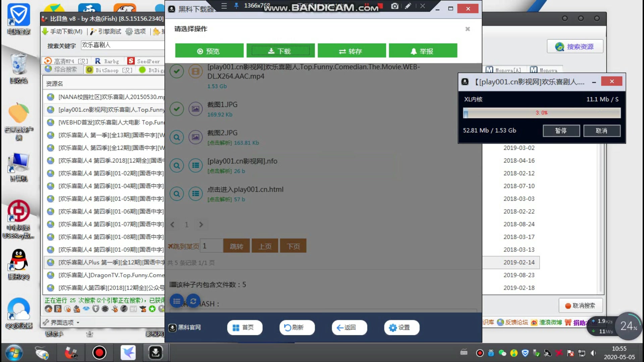
Task: Click the 跳转 jump button
Action: pyautogui.click(x=236, y=246)
